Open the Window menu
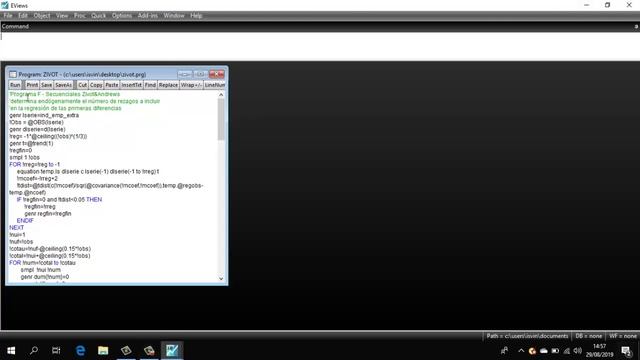This screenshot has width=640, height=360. pos(174,16)
